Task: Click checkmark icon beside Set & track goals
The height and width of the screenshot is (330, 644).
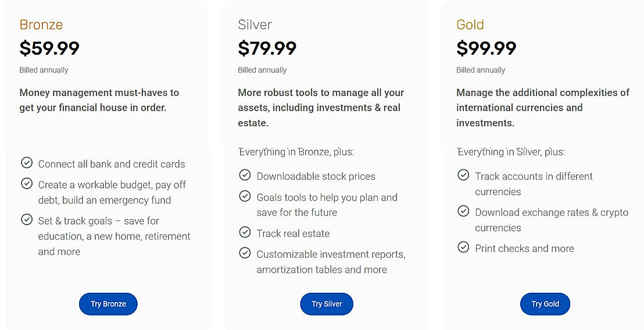Action: pyautogui.click(x=26, y=220)
